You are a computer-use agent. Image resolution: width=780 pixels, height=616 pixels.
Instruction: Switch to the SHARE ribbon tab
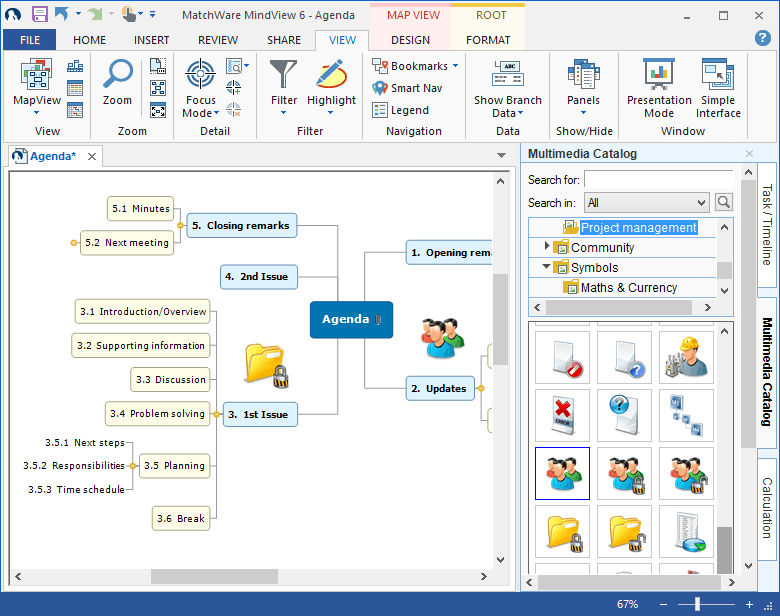pos(284,40)
